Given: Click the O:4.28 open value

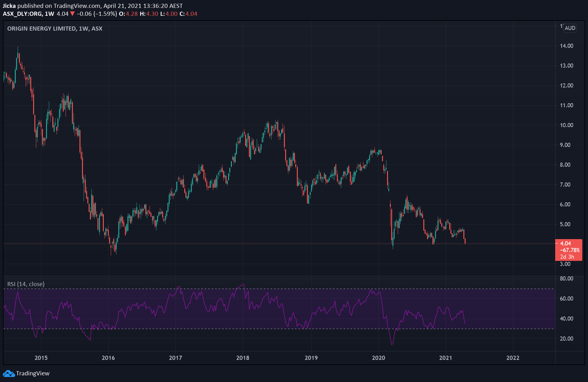Looking at the screenshot, I should [x=128, y=14].
